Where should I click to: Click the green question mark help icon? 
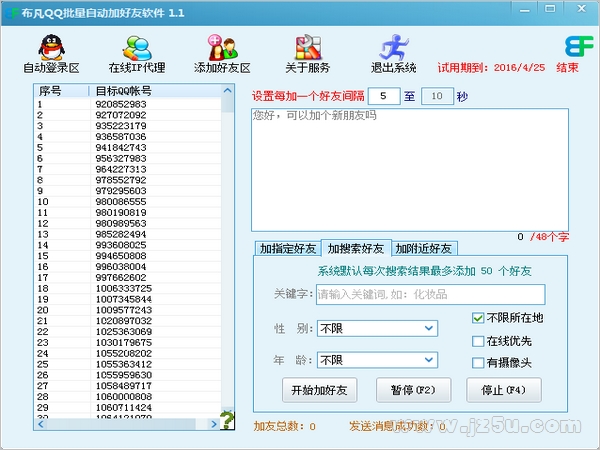(227, 420)
